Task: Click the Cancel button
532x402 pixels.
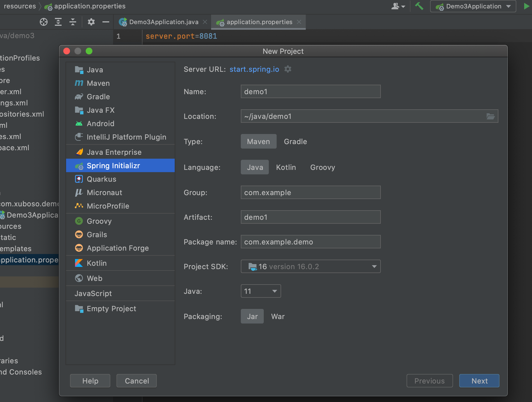Action: pos(137,381)
